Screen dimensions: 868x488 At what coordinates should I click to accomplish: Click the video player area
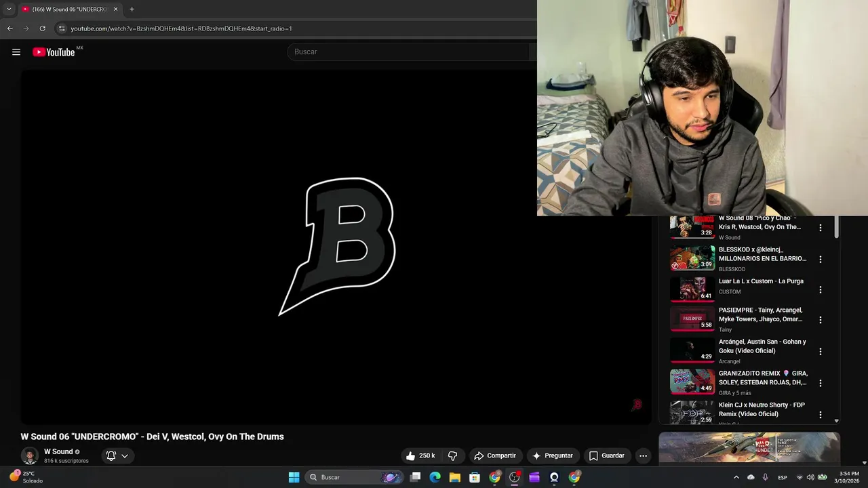coord(336,247)
